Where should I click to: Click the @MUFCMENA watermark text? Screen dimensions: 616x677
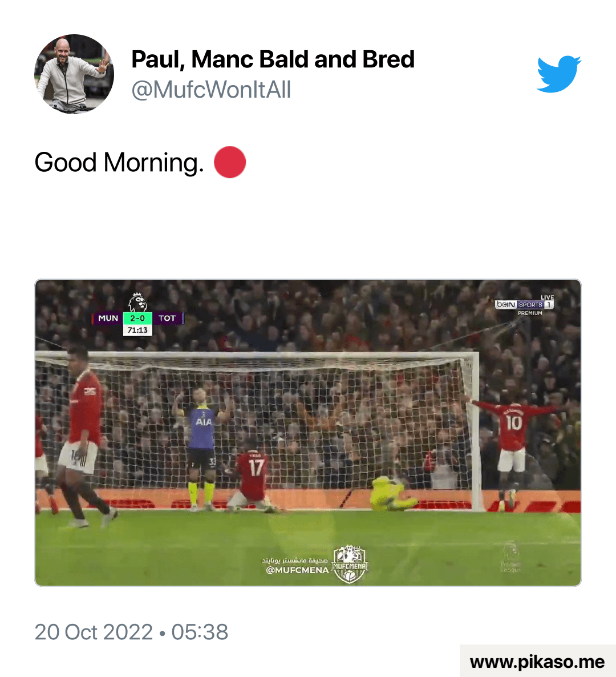[x=297, y=570]
